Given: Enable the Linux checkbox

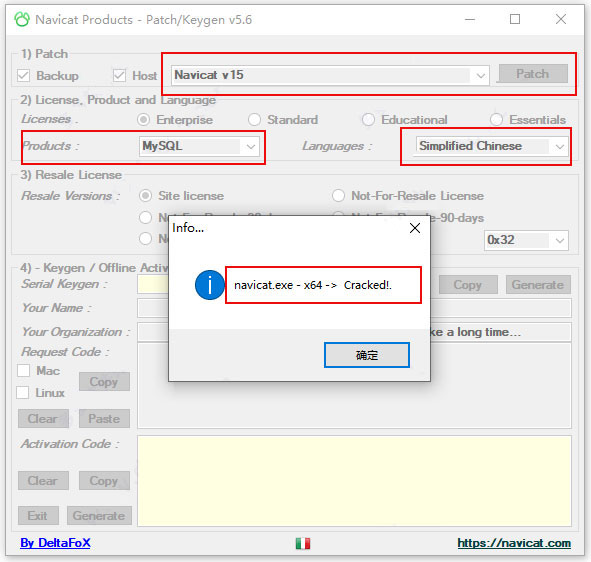Looking at the screenshot, I should pos(23,392).
